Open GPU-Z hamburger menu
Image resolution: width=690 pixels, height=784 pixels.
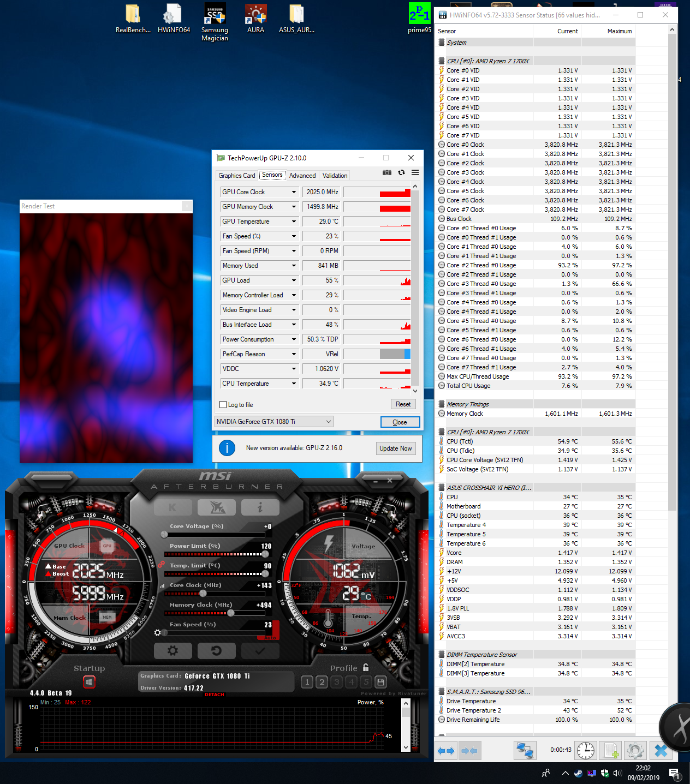[x=415, y=172]
